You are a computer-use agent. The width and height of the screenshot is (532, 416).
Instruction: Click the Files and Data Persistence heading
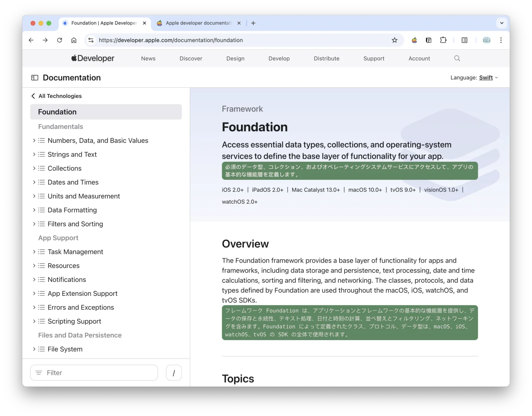(x=80, y=335)
